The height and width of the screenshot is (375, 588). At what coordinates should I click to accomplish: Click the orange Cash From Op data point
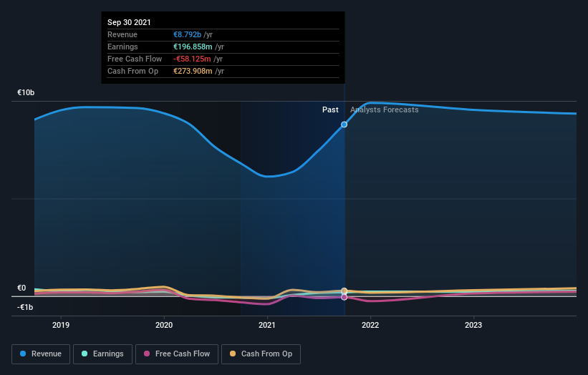344,291
